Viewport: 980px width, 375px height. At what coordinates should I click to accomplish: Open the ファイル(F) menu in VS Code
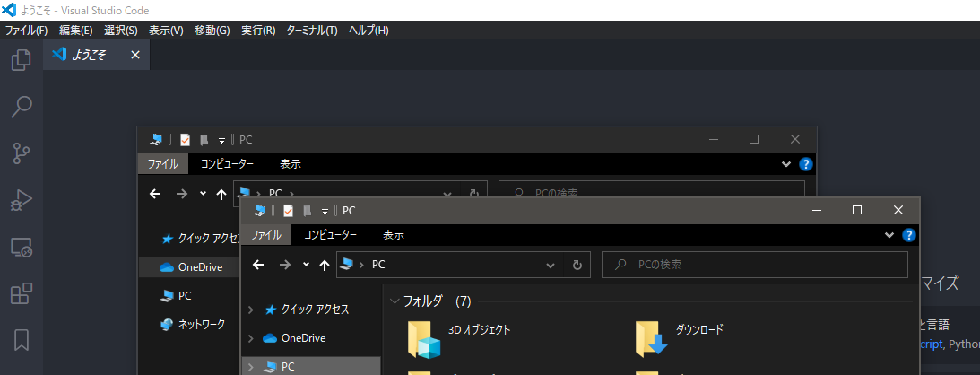tap(26, 30)
